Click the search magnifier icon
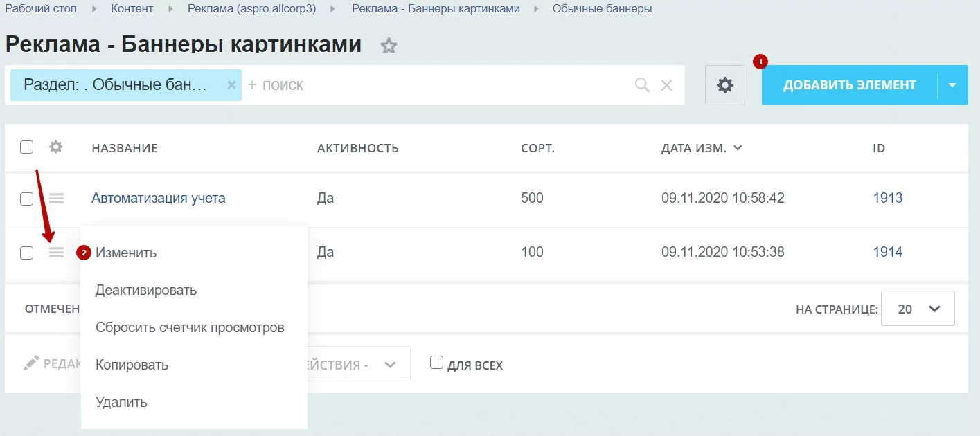 (x=642, y=85)
